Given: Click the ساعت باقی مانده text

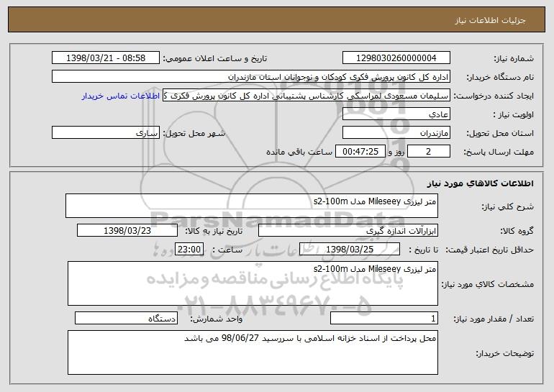Looking at the screenshot, I should (299, 152).
